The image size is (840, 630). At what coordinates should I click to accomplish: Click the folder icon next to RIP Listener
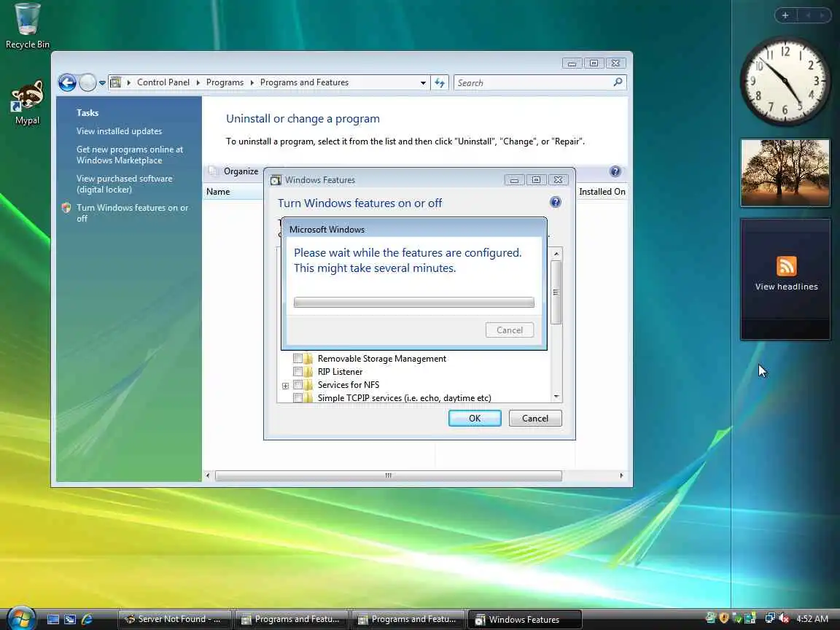tap(308, 371)
